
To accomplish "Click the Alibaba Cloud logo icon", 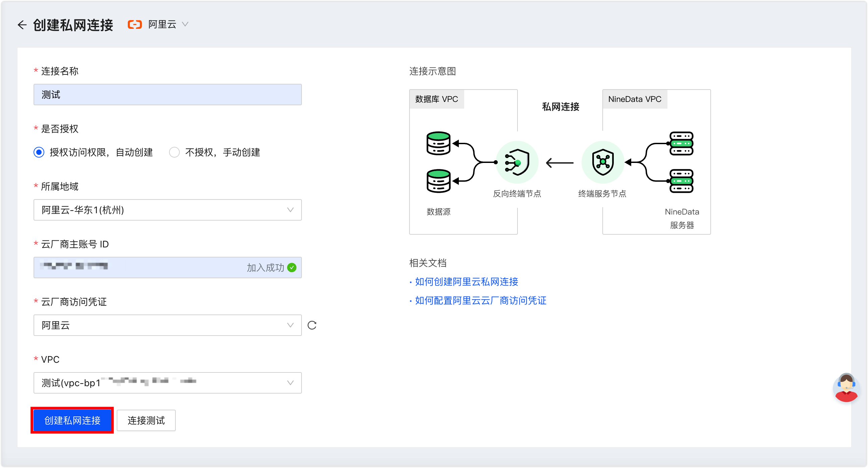I will point(135,24).
